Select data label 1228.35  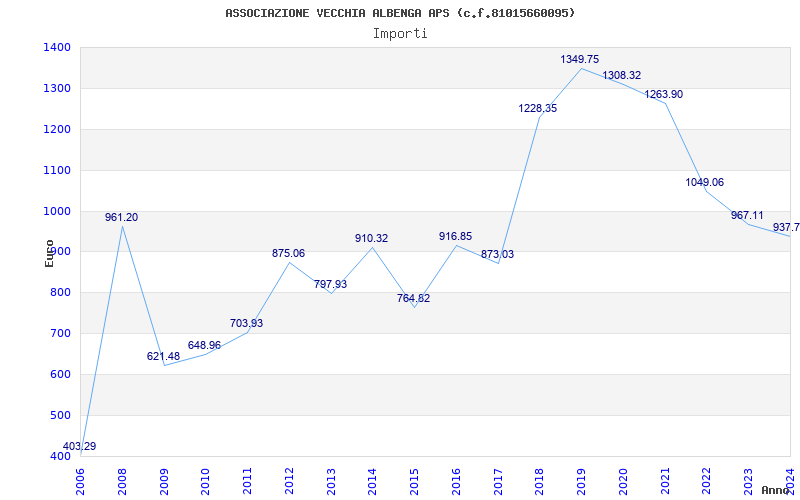538,108
